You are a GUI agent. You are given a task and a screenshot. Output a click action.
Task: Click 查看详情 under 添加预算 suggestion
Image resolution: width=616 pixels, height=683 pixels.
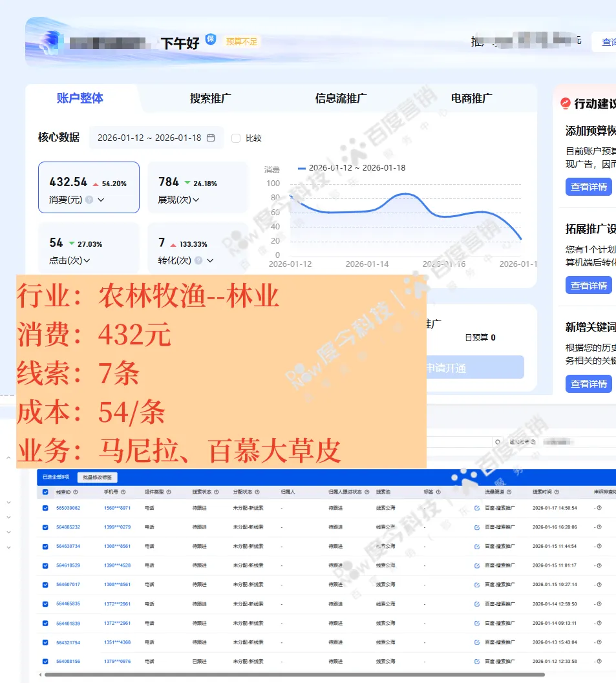(589, 187)
